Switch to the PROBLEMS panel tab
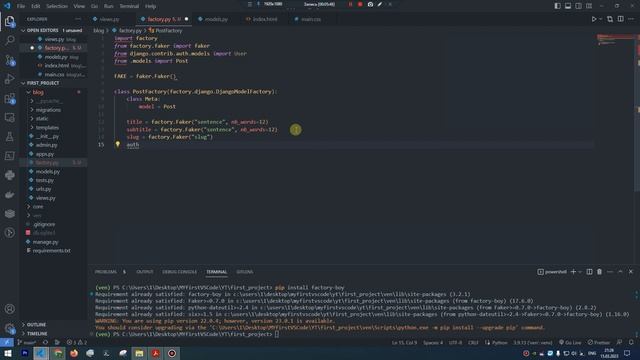Viewport: 640px width, 360px height. tap(106, 272)
